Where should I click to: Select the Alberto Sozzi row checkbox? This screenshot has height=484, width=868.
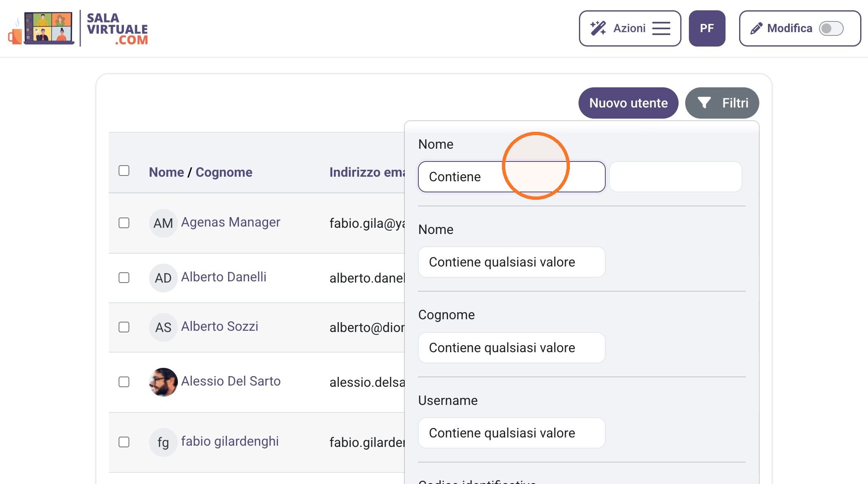(x=124, y=327)
